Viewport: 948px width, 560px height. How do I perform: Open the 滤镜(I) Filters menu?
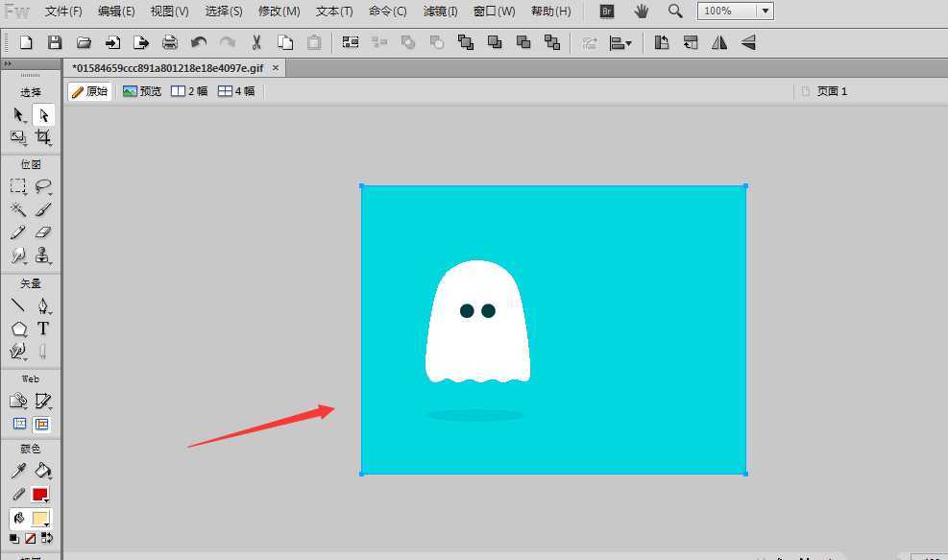click(x=440, y=12)
